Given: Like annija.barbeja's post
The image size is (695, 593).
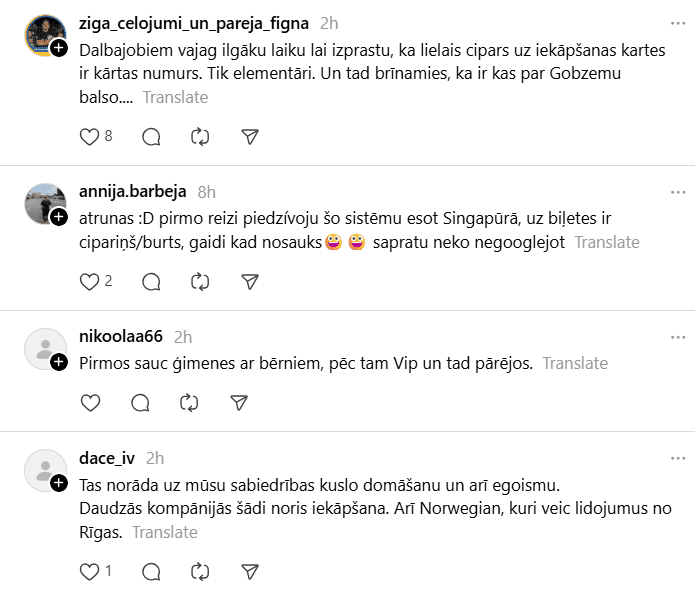Looking at the screenshot, I should point(90,281).
